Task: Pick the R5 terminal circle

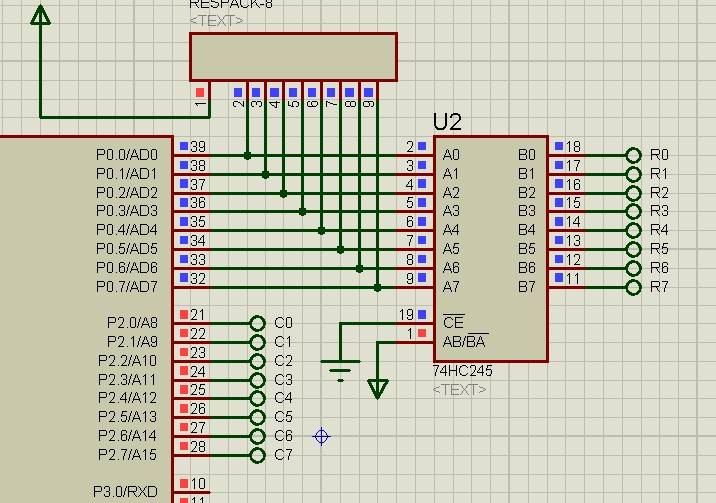Action: (x=633, y=250)
